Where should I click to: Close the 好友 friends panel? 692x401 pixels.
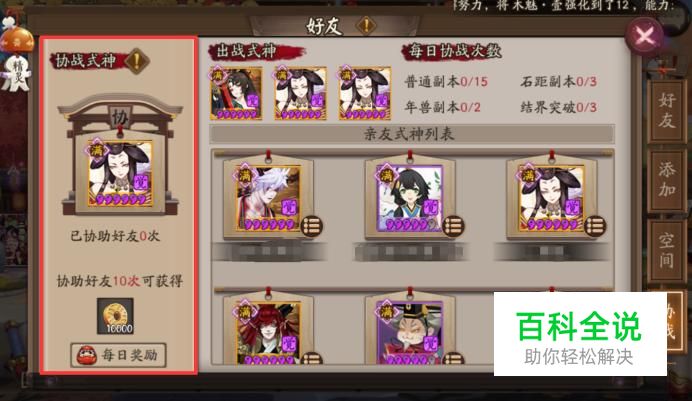pyautogui.click(x=645, y=36)
